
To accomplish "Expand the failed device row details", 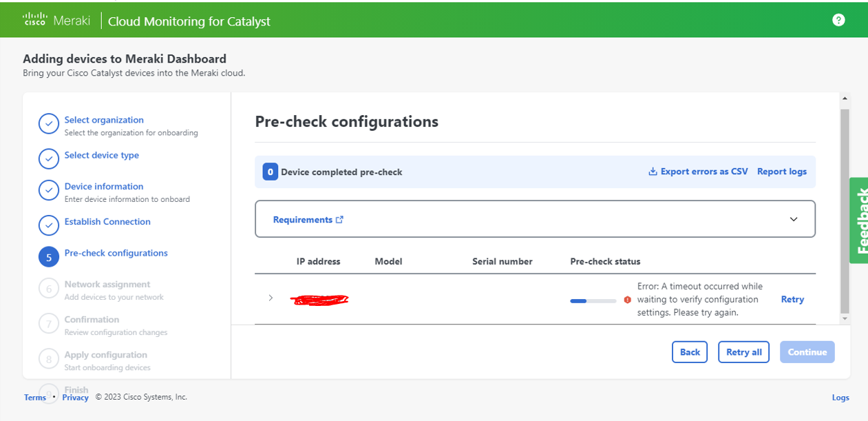I will pyautogui.click(x=271, y=298).
